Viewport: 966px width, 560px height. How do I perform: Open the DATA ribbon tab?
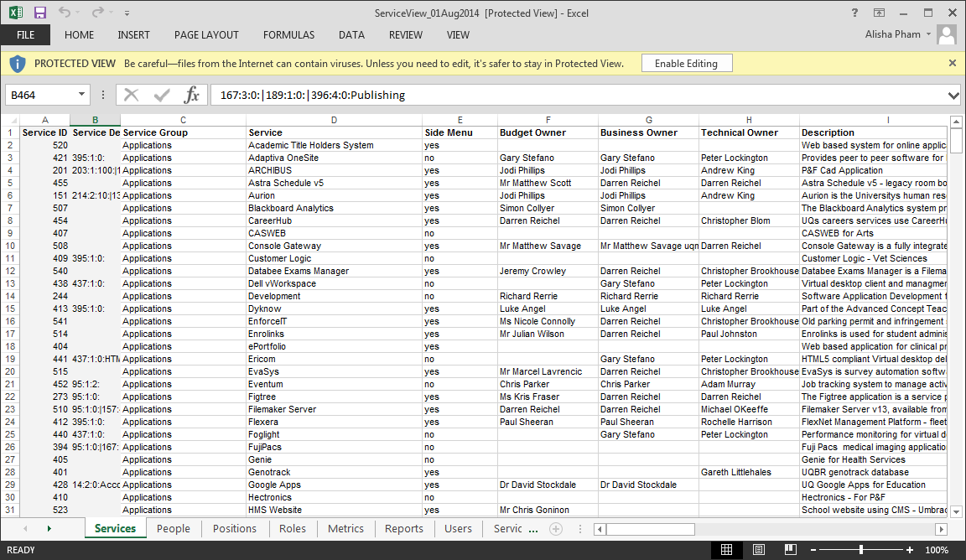coord(352,35)
